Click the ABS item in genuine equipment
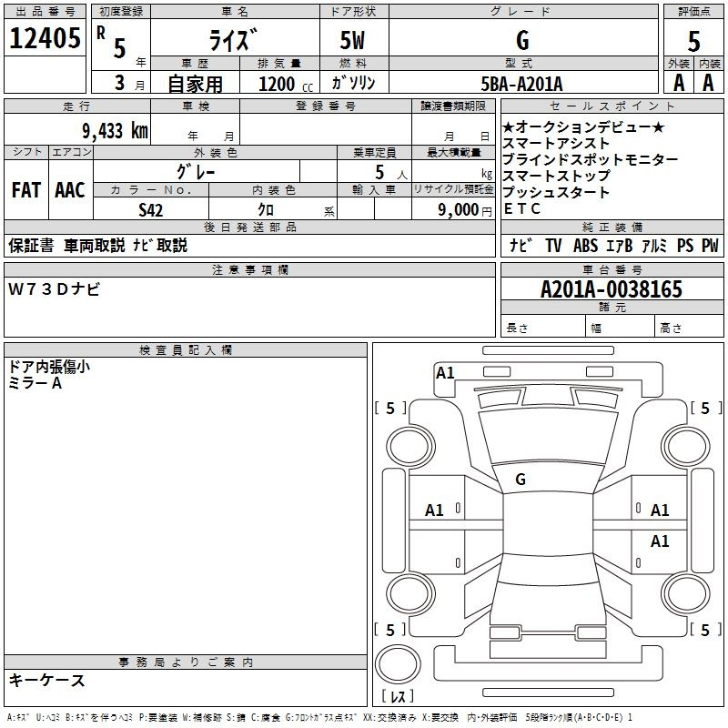 584,245
